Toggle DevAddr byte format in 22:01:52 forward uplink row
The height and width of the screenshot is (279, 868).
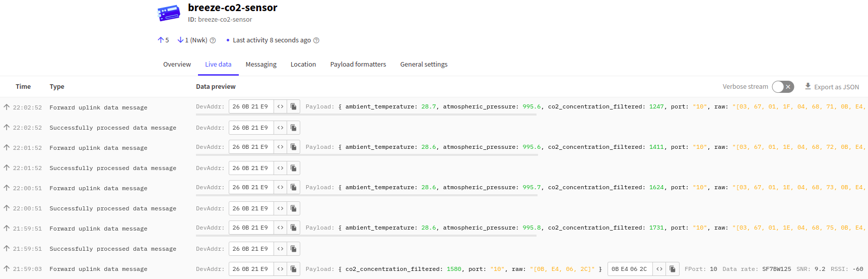280,147
